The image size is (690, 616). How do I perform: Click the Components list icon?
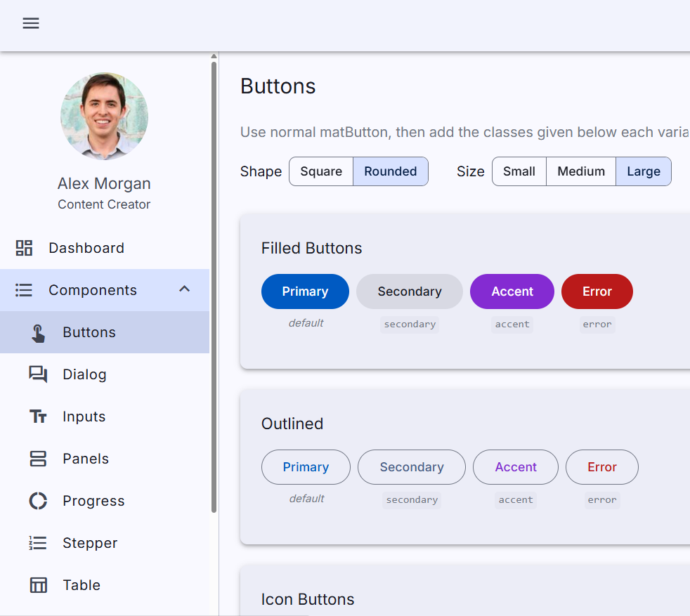click(24, 290)
